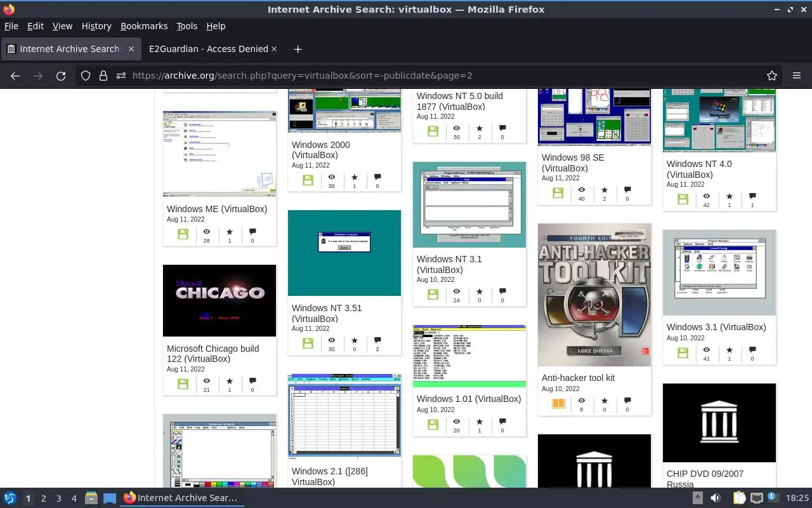This screenshot has width=812, height=508.
Task: Click reviews bubble on Windows 2000 card
Action: point(377,177)
